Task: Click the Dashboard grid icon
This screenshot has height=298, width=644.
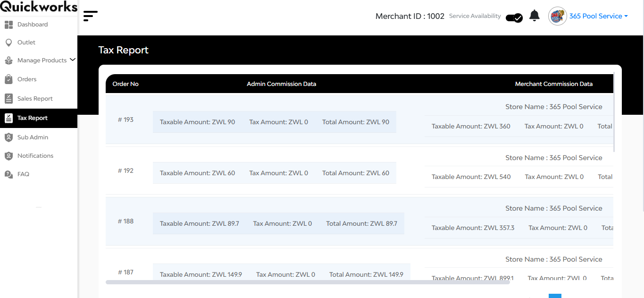Action: (8, 25)
